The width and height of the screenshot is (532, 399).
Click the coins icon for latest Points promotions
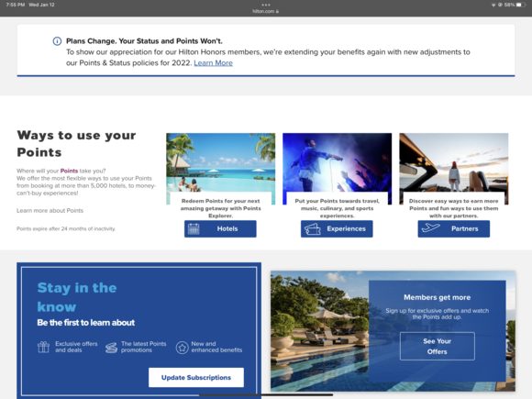pos(111,348)
